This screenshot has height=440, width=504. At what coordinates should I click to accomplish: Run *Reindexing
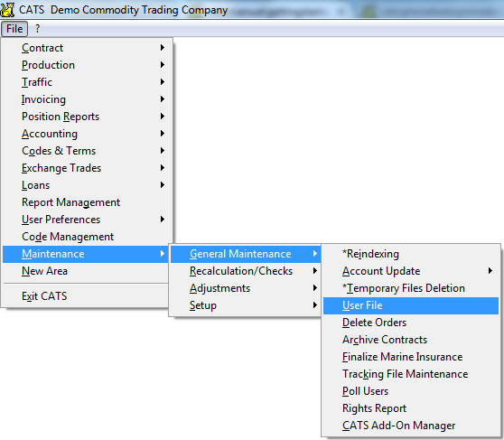(x=411, y=254)
